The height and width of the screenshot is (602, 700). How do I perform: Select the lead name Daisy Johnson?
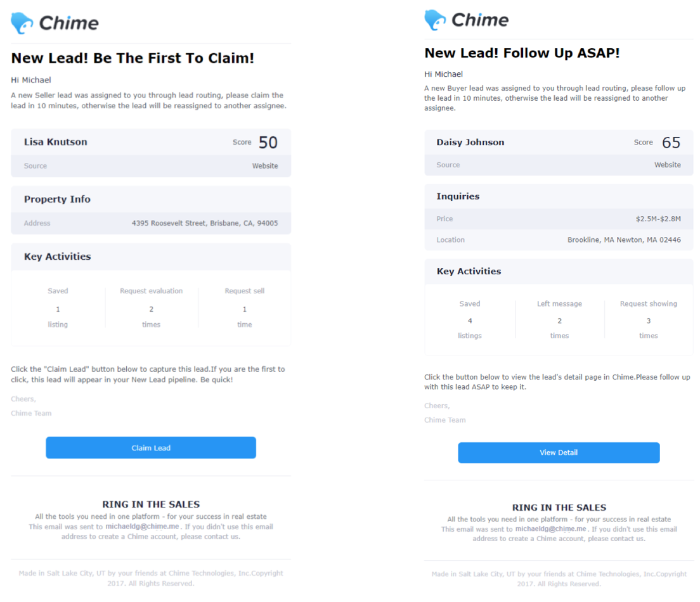470,142
